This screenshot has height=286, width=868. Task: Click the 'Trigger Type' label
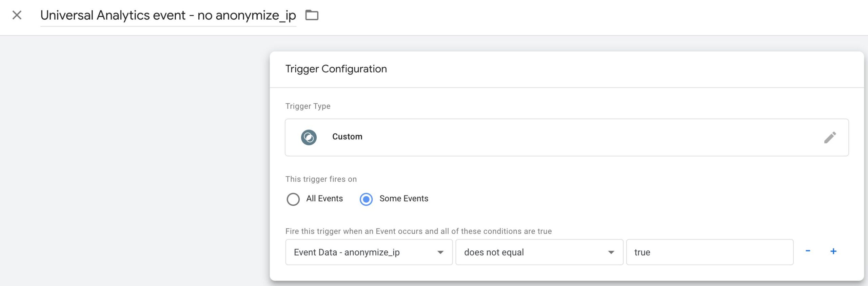coord(308,106)
